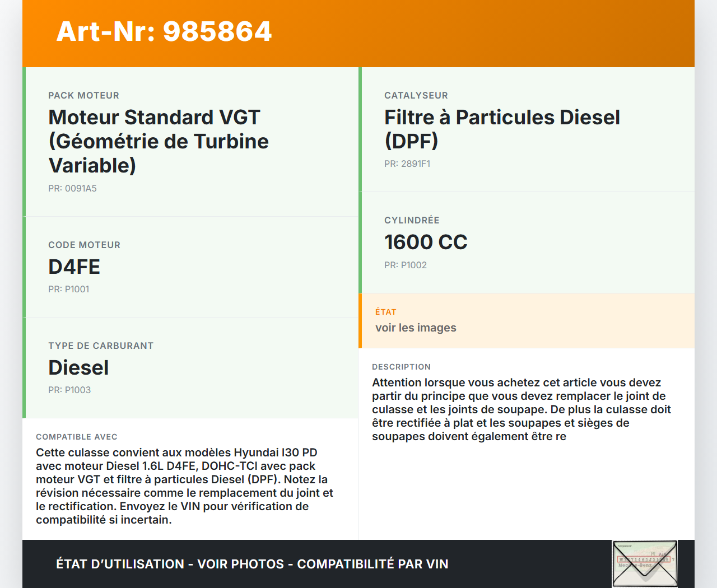Click the Art-Nr 985864 header title

[164, 31]
